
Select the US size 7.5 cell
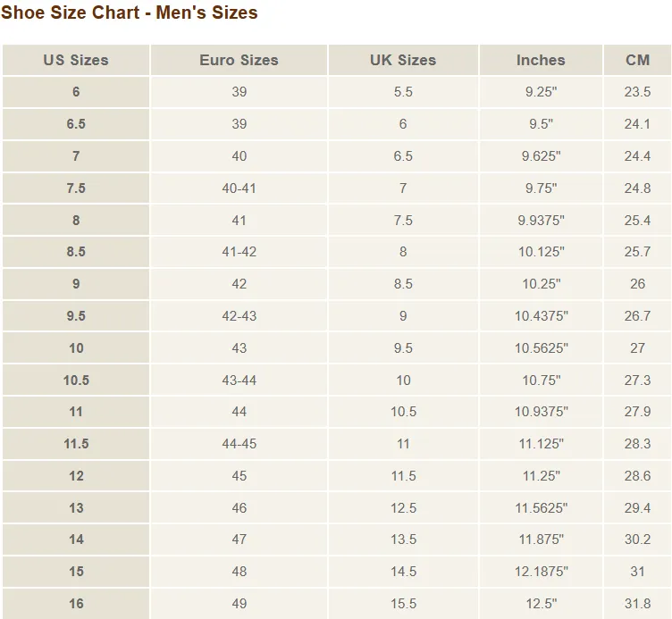[76, 188]
